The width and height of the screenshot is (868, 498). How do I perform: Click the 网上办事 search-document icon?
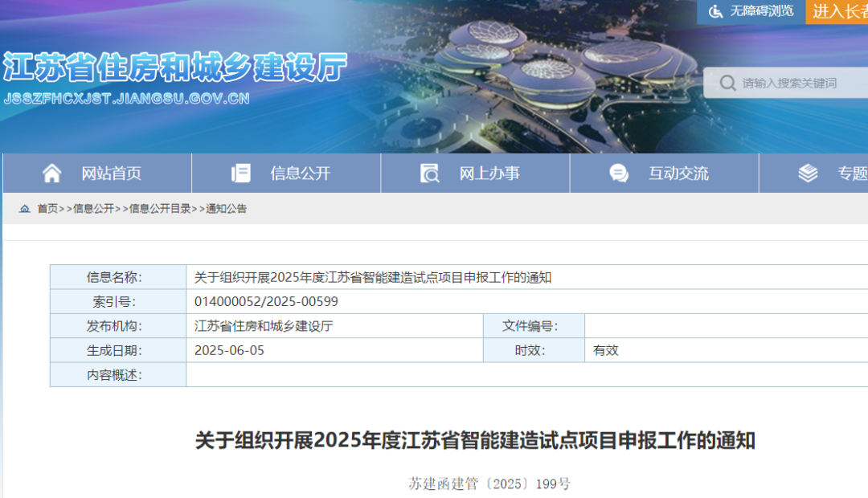click(430, 173)
